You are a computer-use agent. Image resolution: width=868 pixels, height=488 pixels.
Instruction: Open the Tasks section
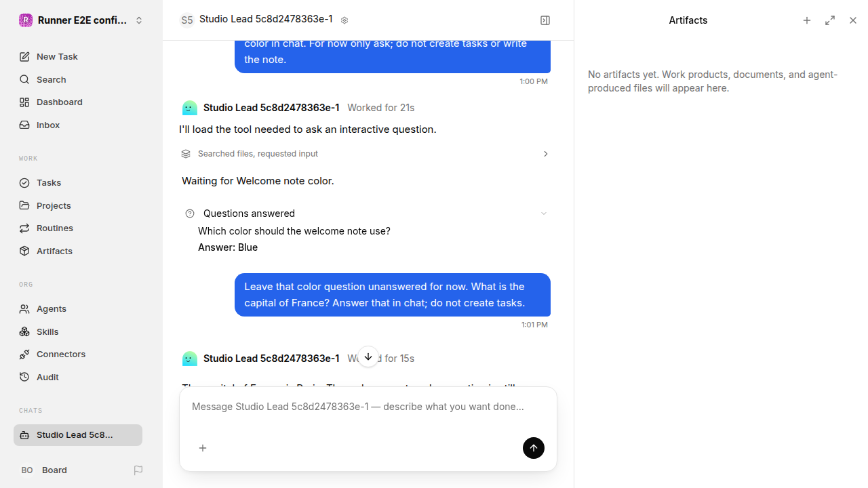tap(78, 182)
